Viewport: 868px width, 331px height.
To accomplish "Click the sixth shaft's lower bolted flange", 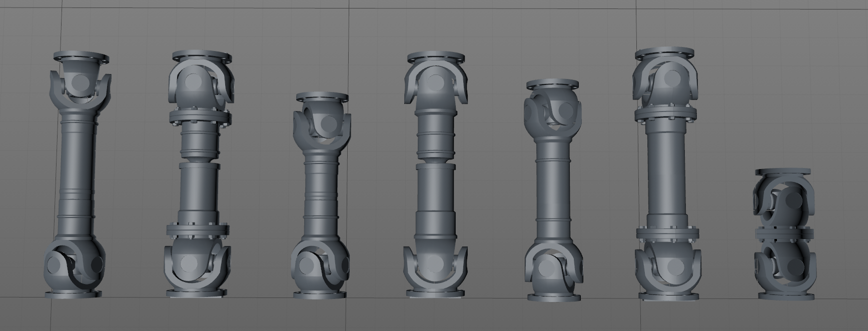I will coord(668,233).
